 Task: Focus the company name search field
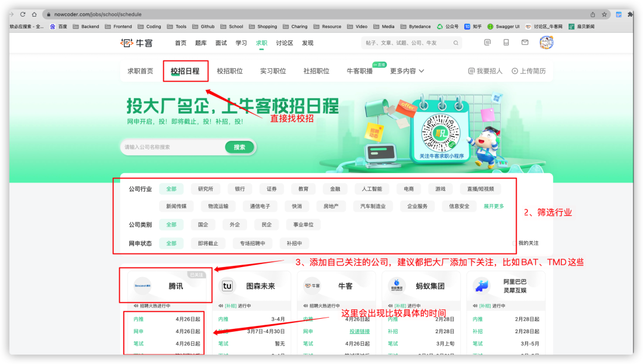[x=173, y=148]
